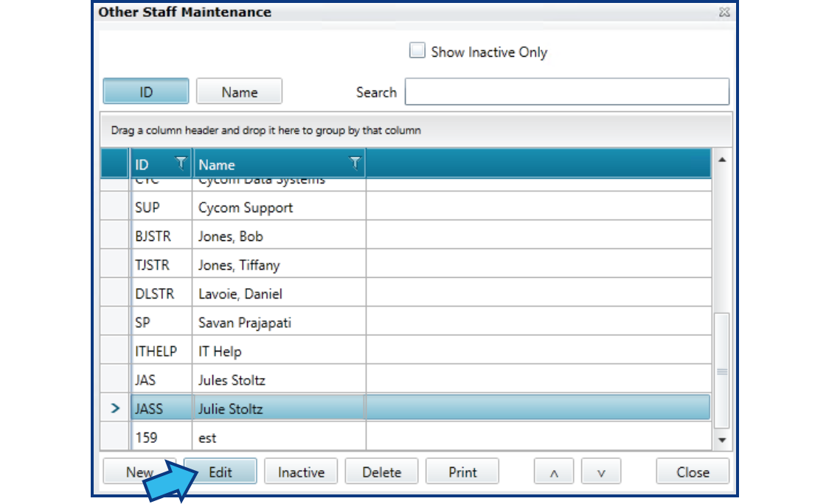
Task: Select the JAS ID cell
Action: 162,379
